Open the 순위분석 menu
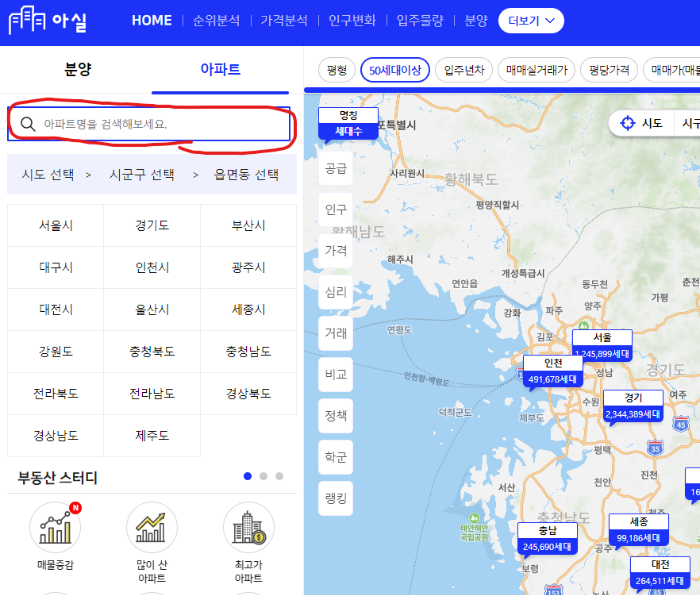This screenshot has width=700, height=595. point(216,21)
